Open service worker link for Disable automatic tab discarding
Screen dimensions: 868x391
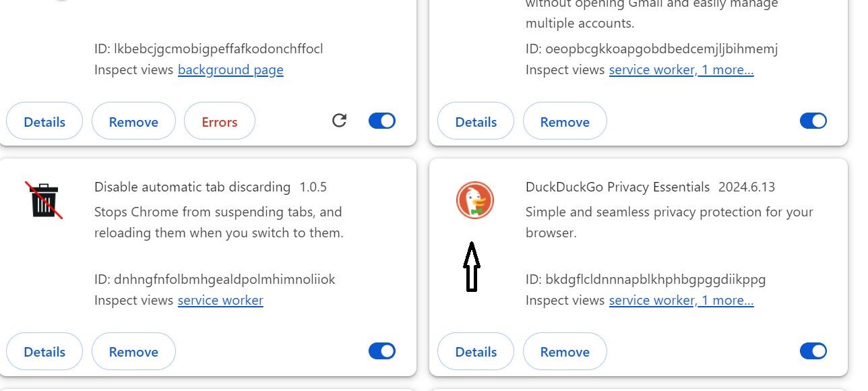pyautogui.click(x=220, y=300)
